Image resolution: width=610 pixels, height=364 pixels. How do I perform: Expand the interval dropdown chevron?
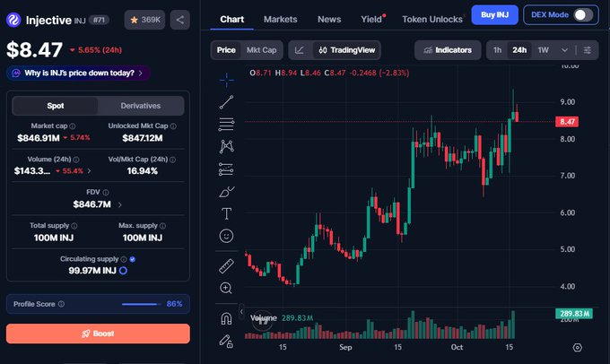564,50
